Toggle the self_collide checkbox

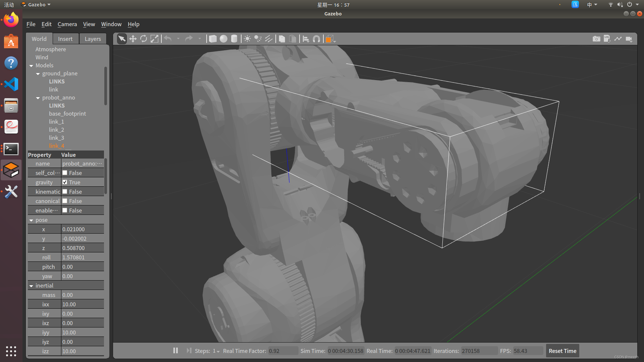65,173
